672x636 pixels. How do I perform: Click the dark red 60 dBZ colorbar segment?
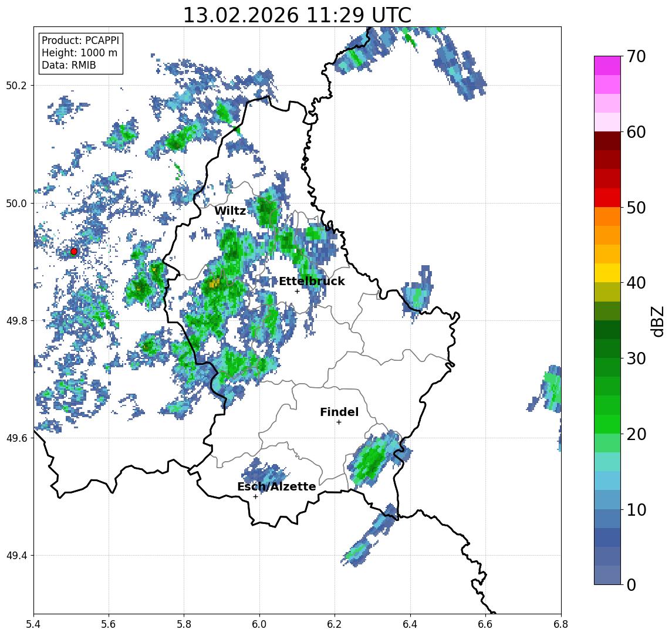(607, 141)
